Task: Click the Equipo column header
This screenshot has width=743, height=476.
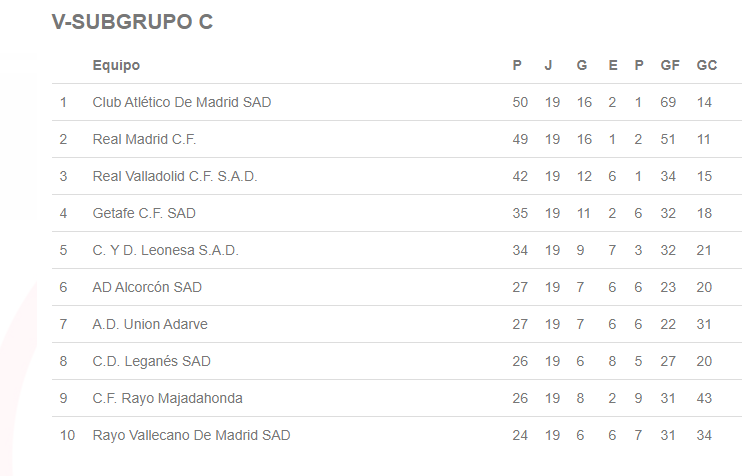Action: (116, 65)
